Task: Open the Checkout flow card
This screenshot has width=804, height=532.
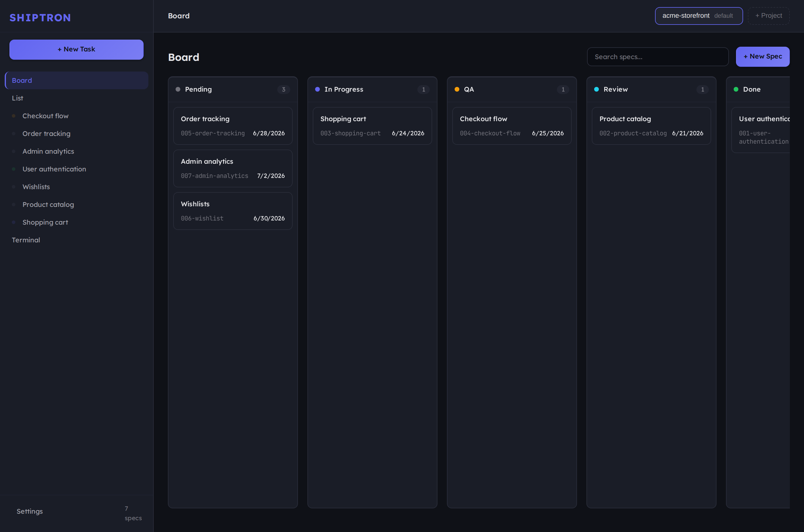Action: [x=512, y=126]
